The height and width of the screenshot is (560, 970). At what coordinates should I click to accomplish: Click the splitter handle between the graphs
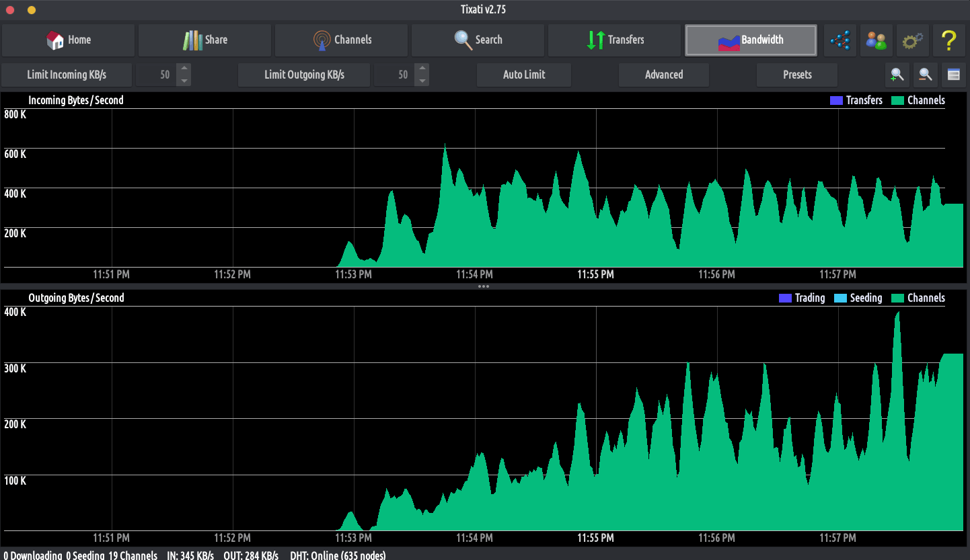click(483, 286)
